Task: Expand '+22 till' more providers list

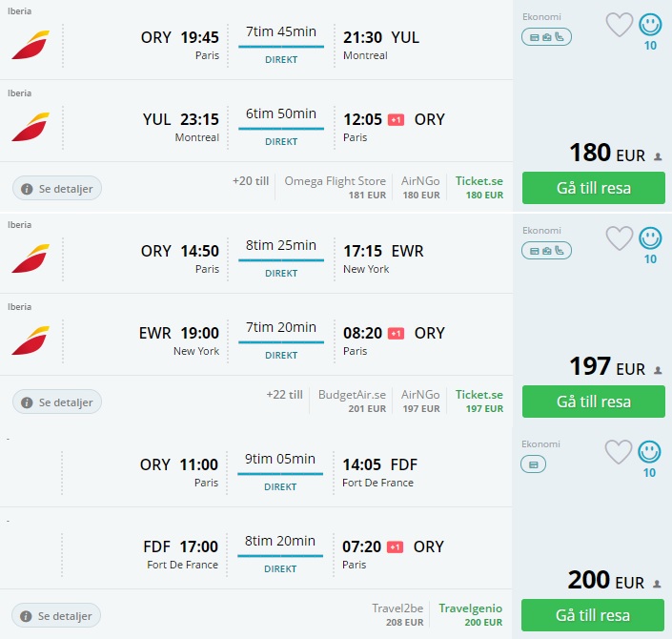Action: pyautogui.click(x=284, y=394)
